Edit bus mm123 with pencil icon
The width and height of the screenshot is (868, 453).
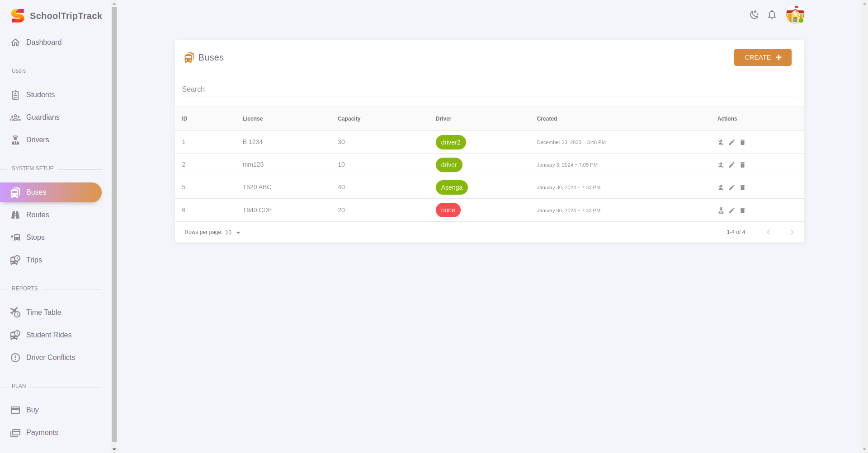(731, 165)
